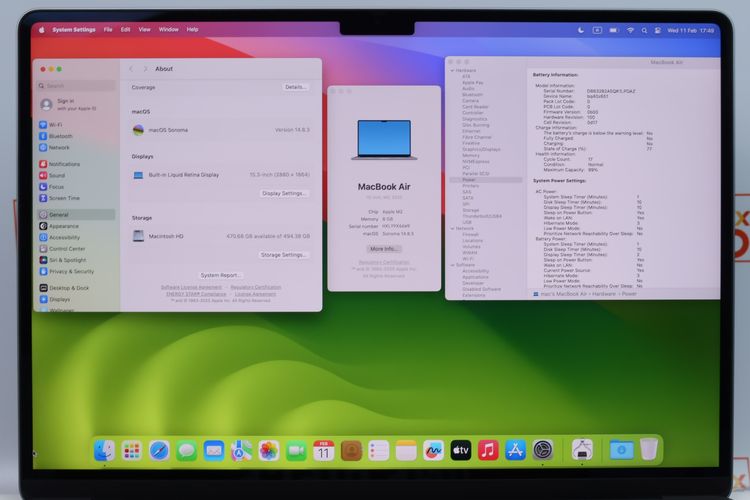This screenshot has height=500, width=750.
Task: Open Privacy & Security settings
Action: (x=66, y=271)
